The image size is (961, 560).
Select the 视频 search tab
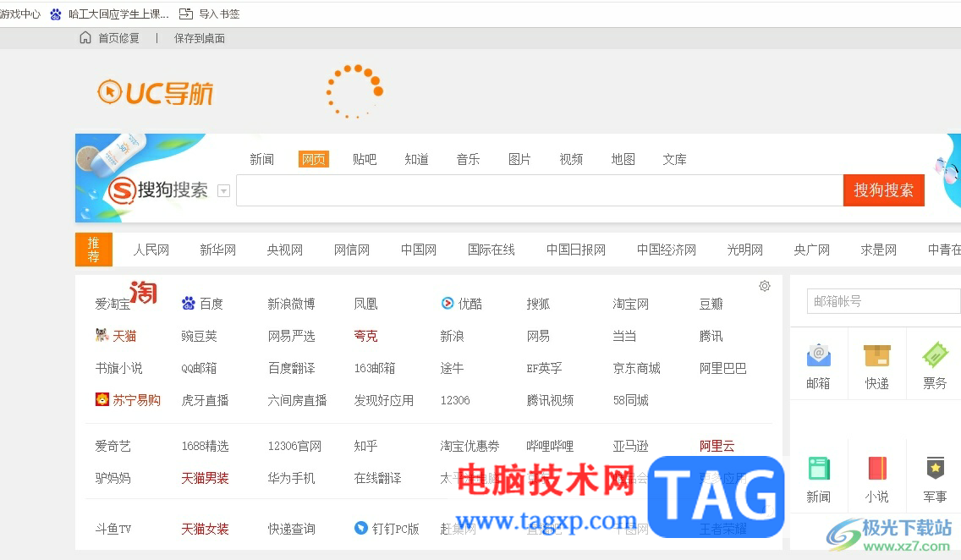point(571,159)
